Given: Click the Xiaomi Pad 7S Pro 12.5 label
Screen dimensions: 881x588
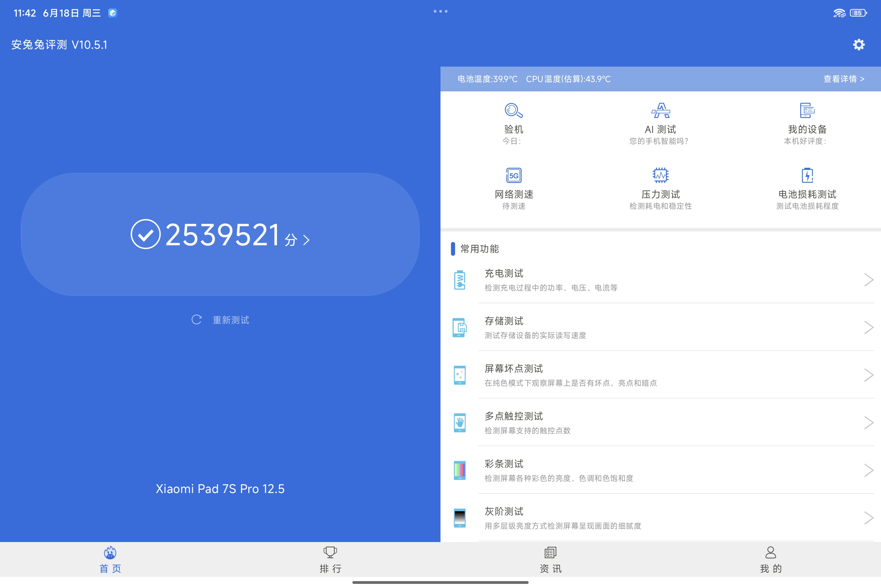Looking at the screenshot, I should coord(220,489).
